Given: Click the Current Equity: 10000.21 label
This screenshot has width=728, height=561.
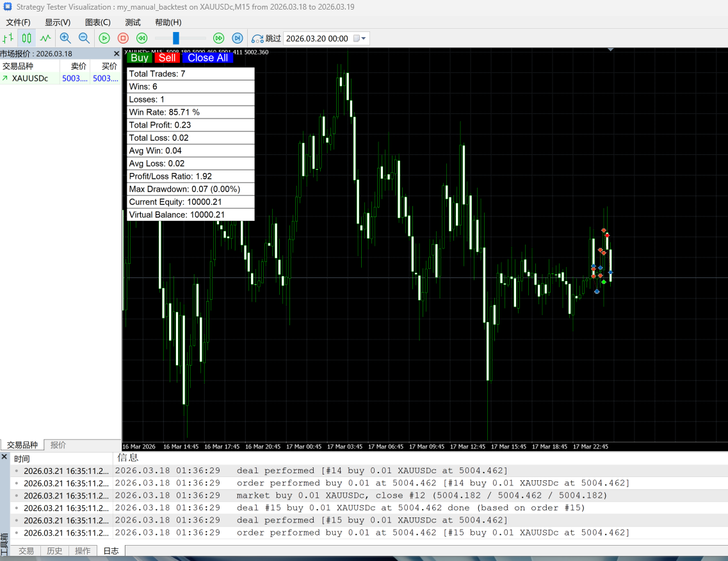Looking at the screenshot, I should click(x=190, y=202).
